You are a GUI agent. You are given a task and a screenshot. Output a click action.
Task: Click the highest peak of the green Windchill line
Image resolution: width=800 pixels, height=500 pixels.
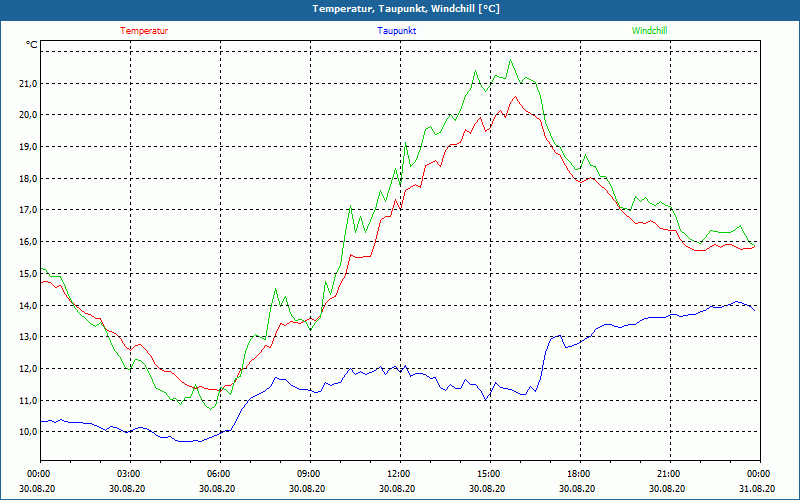512,60
